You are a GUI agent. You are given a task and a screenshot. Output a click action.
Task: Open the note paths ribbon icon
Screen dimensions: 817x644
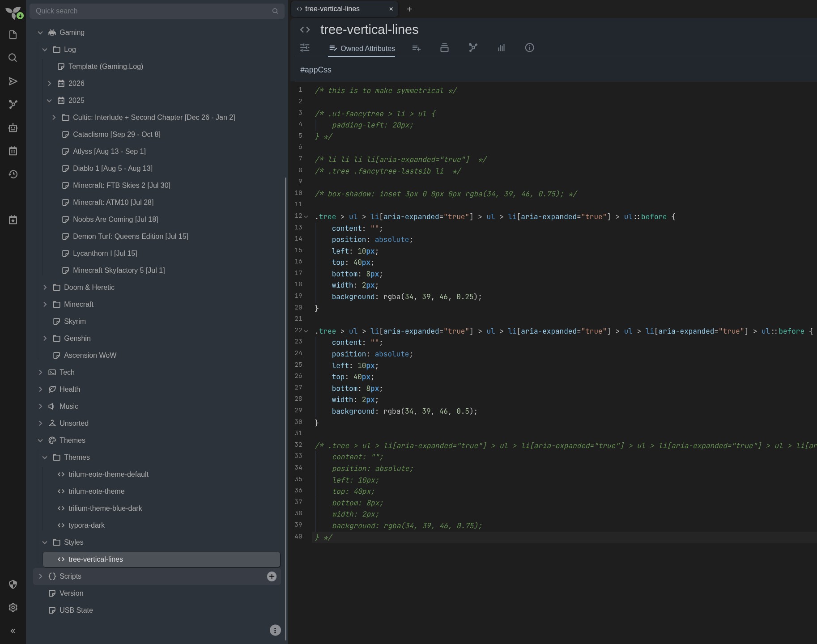(444, 48)
